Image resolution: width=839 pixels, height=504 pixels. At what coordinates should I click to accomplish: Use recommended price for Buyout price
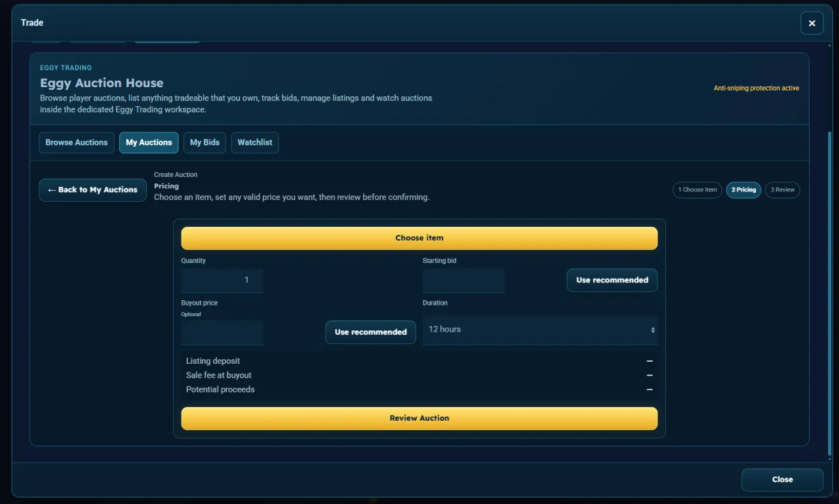pos(370,332)
